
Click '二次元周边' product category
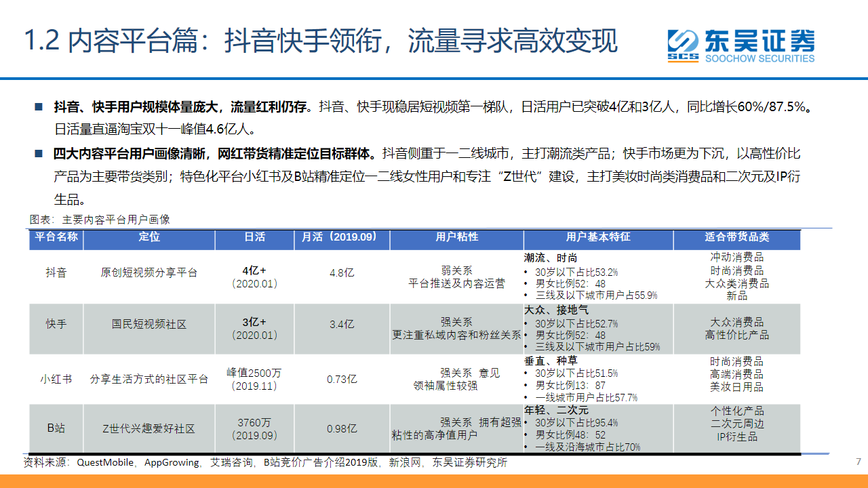[x=737, y=424]
